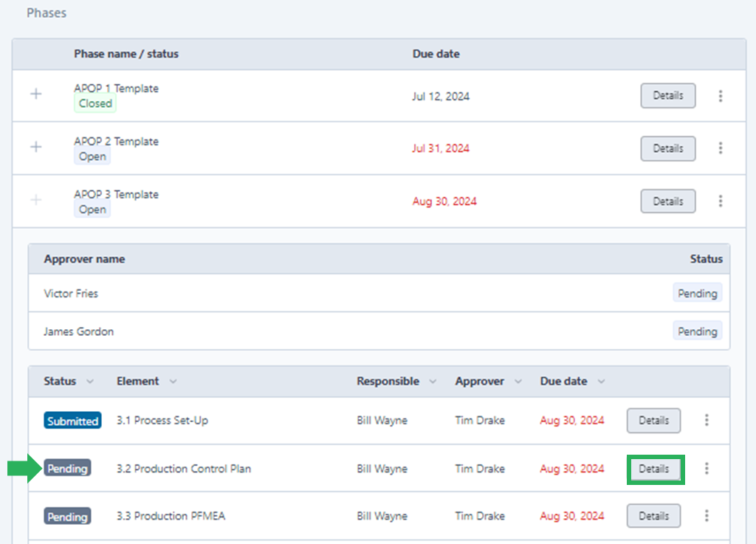Open the Element column filter chevron

coord(173,382)
